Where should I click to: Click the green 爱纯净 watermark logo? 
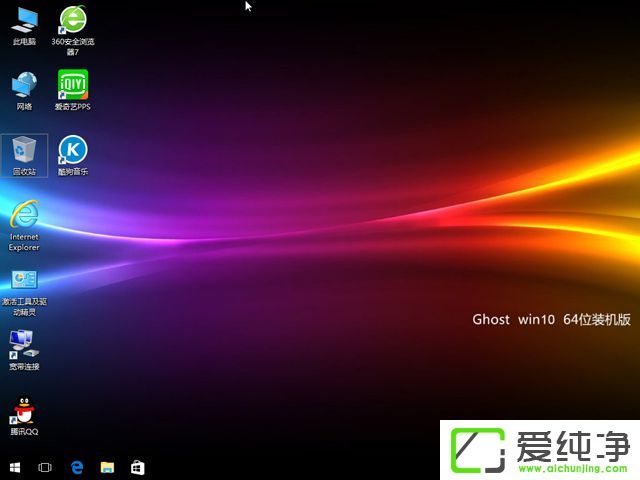click(477, 449)
